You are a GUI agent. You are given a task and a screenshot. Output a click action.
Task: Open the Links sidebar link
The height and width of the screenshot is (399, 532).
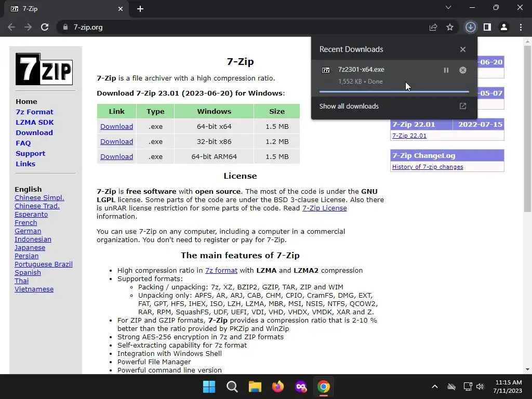(x=25, y=164)
